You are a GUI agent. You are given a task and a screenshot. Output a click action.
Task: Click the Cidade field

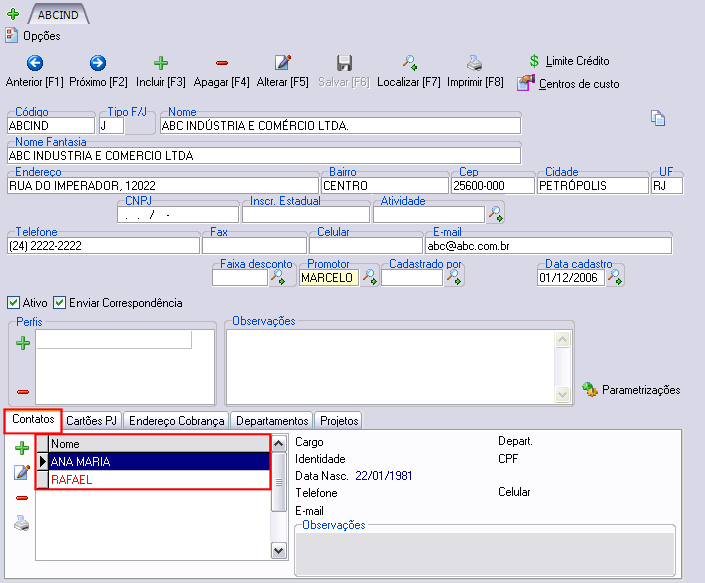pos(593,185)
